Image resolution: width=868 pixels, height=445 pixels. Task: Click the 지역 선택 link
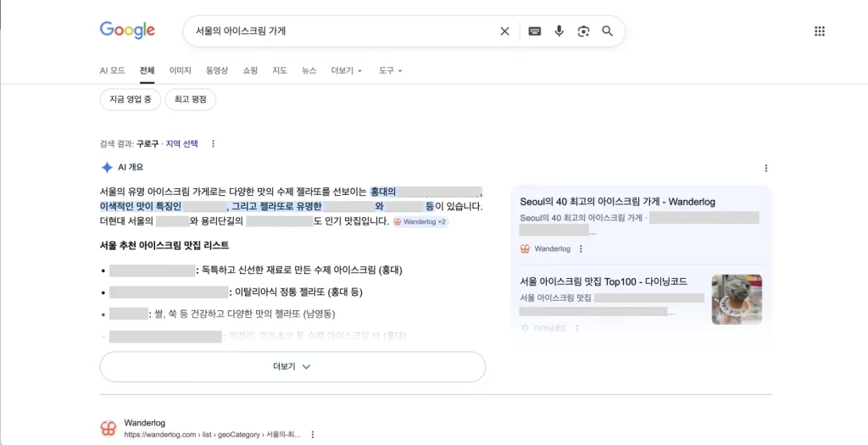point(181,144)
